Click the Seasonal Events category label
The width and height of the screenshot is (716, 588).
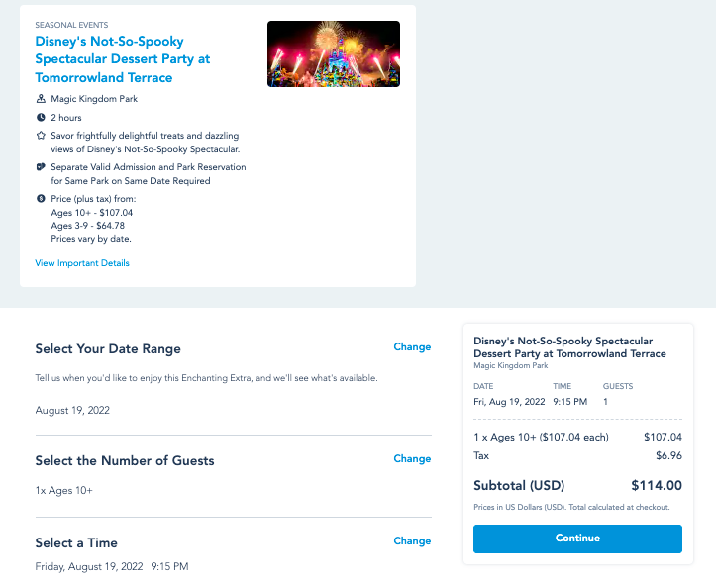click(x=71, y=25)
